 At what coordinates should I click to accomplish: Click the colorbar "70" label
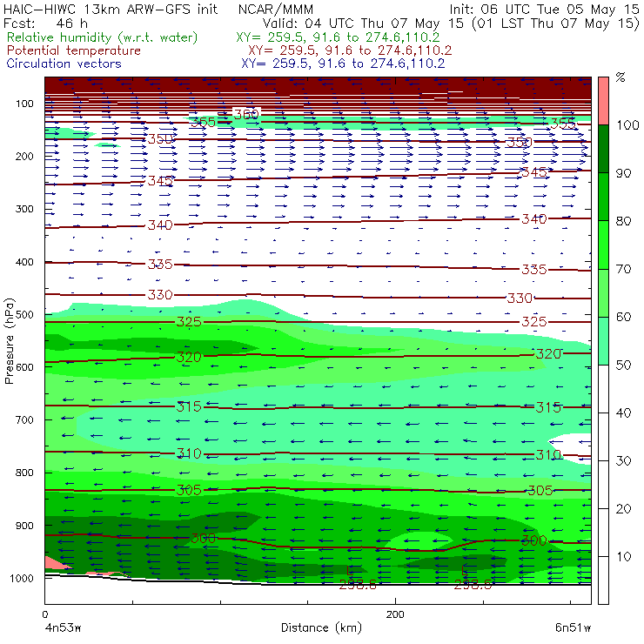click(623, 269)
